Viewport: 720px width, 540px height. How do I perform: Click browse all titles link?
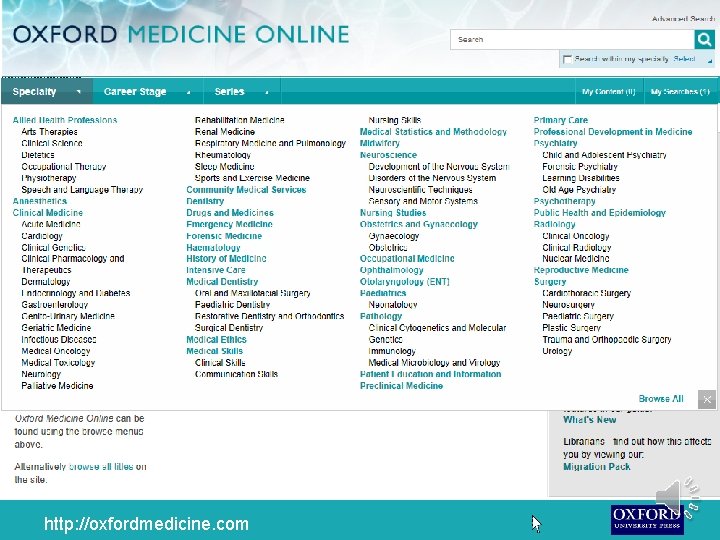101,467
